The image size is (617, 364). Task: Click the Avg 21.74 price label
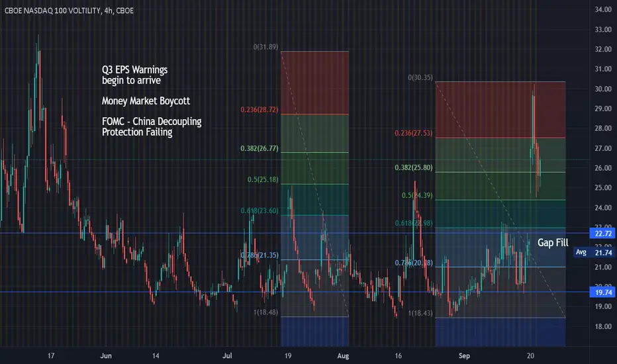coord(594,253)
